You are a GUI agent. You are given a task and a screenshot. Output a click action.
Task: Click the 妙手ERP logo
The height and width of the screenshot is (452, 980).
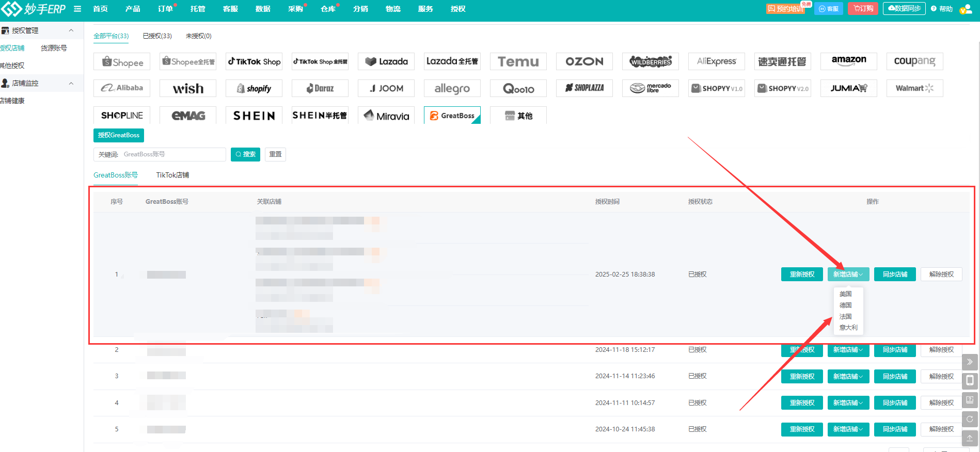pos(33,9)
